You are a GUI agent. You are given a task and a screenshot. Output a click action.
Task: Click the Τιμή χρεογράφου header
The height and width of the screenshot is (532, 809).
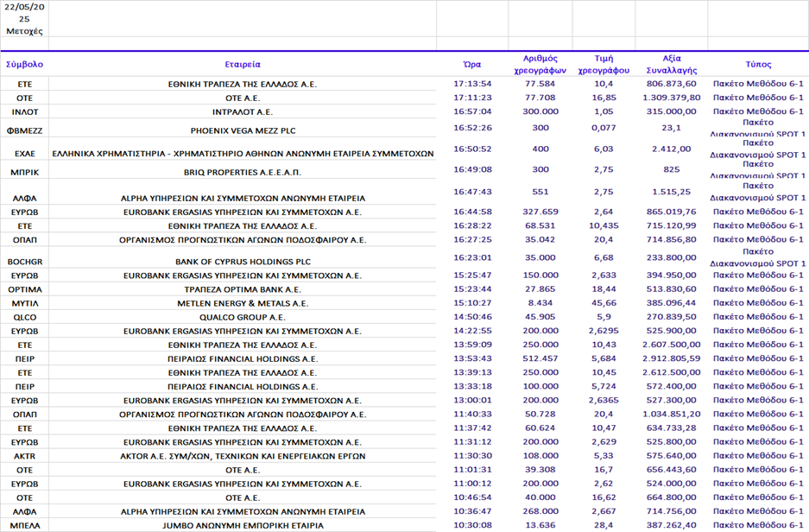(x=604, y=65)
